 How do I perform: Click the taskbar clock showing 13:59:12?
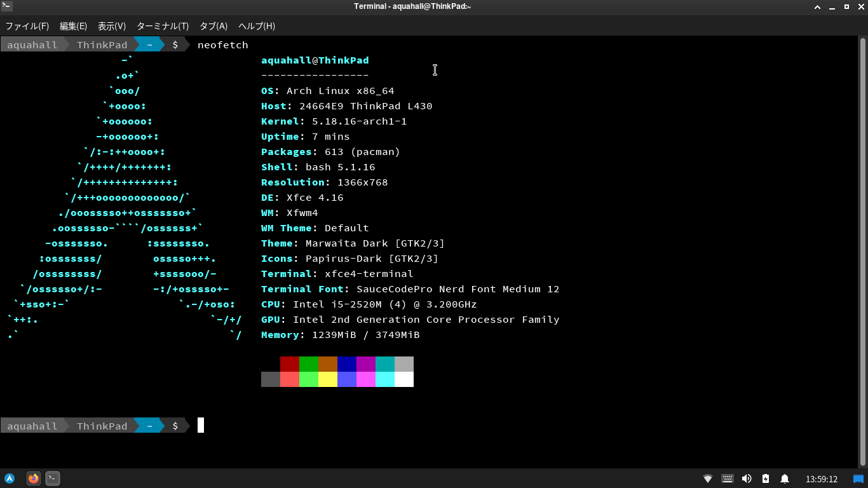(822, 479)
